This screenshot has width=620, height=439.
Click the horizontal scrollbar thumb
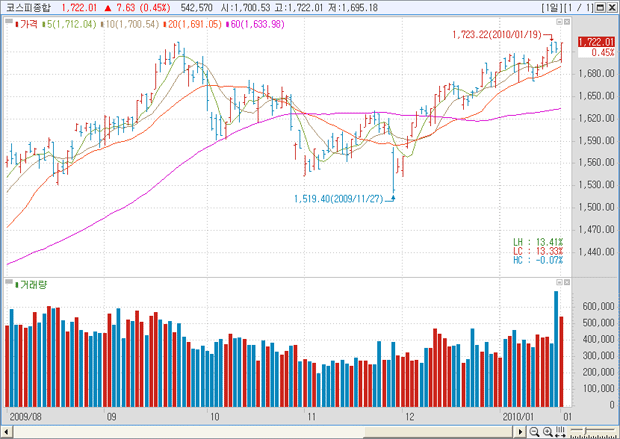(439, 432)
